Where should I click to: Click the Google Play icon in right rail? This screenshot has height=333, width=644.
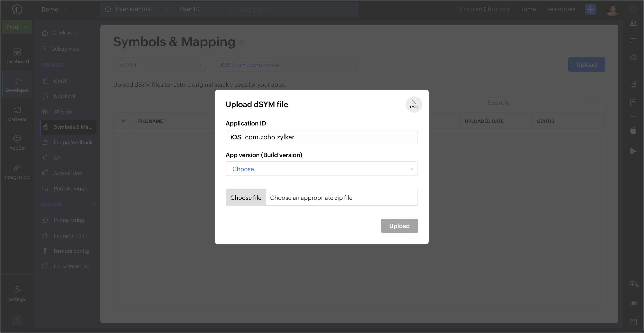(633, 151)
